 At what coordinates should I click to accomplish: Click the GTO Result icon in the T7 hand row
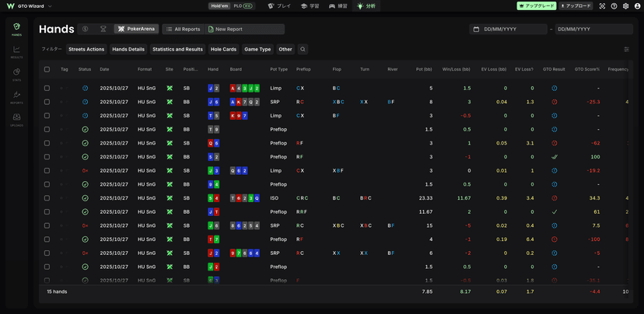(554, 239)
